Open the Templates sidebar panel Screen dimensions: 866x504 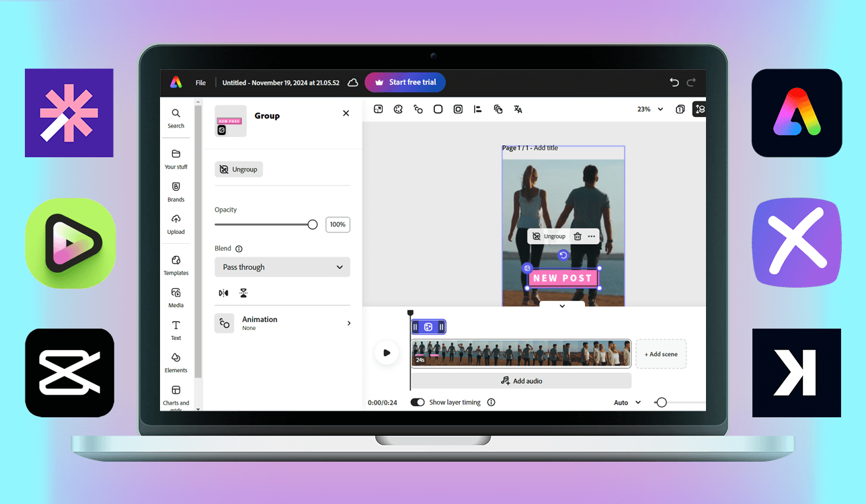click(x=176, y=265)
